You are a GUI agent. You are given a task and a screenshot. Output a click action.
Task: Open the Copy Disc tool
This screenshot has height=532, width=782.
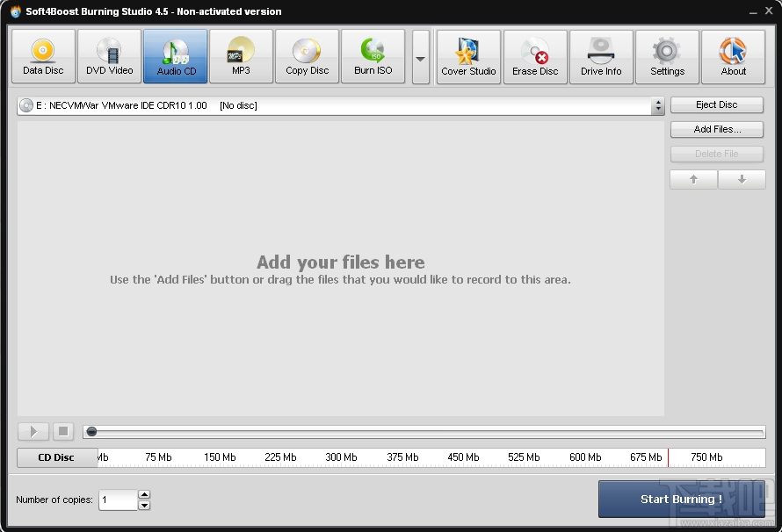(x=307, y=56)
